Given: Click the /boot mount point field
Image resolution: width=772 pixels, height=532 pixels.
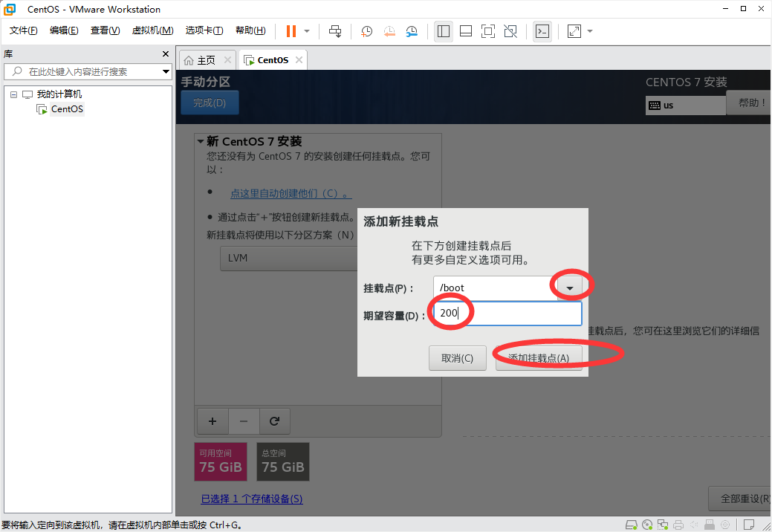Looking at the screenshot, I should click(x=496, y=288).
